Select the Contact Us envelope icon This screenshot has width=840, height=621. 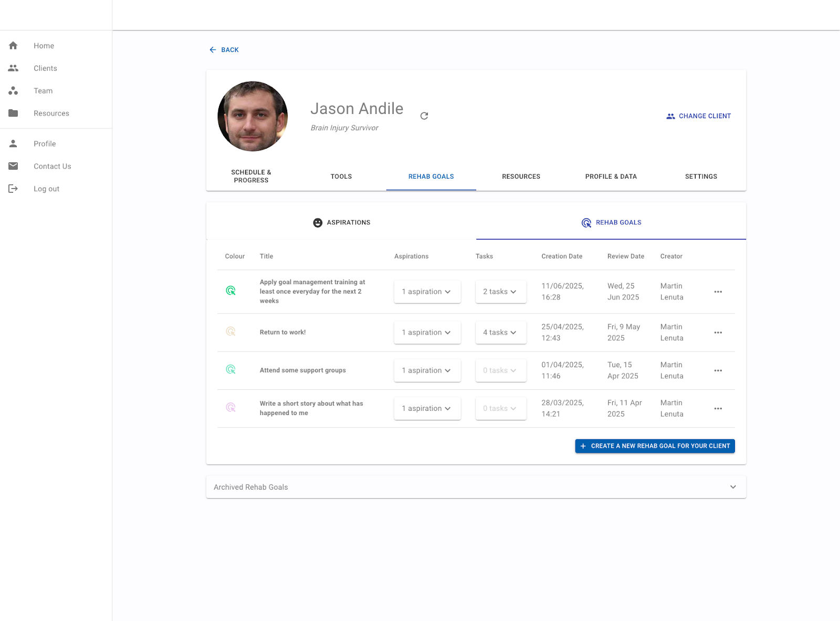(13, 166)
